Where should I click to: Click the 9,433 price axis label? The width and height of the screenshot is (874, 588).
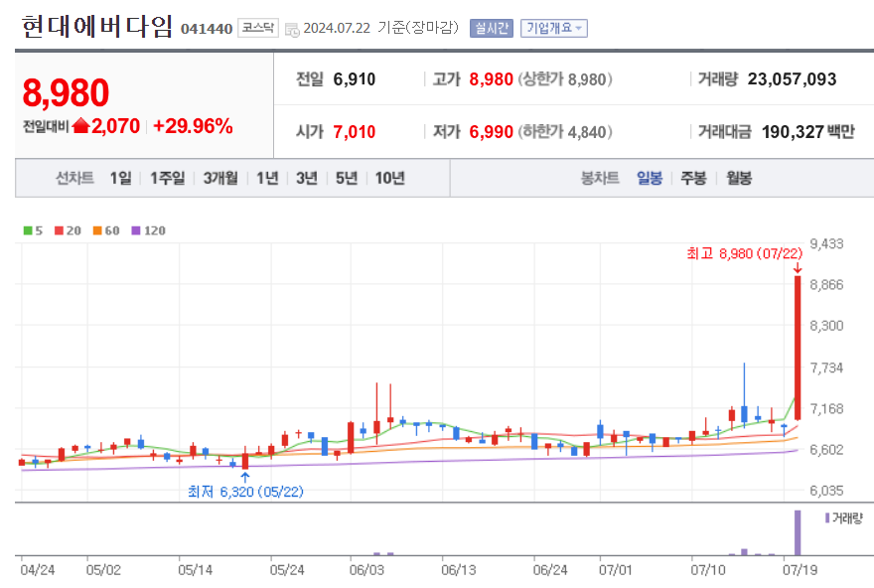[826, 243]
